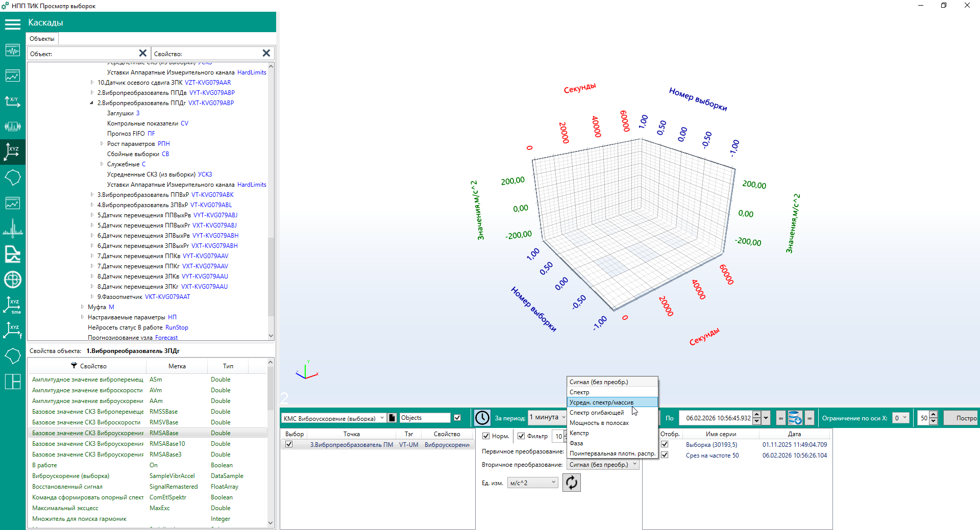Hide the Срез на частоте 50 series
980x530 pixels.
pyautogui.click(x=665, y=455)
